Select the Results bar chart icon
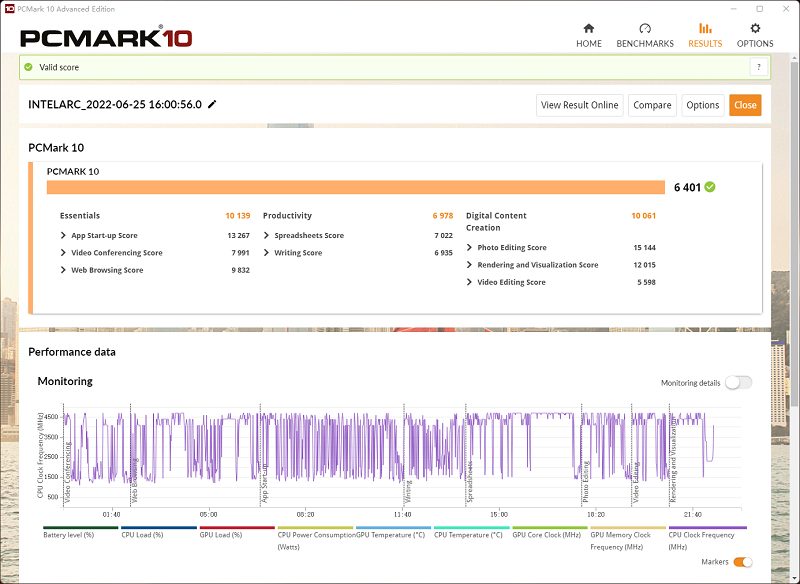 [705, 29]
